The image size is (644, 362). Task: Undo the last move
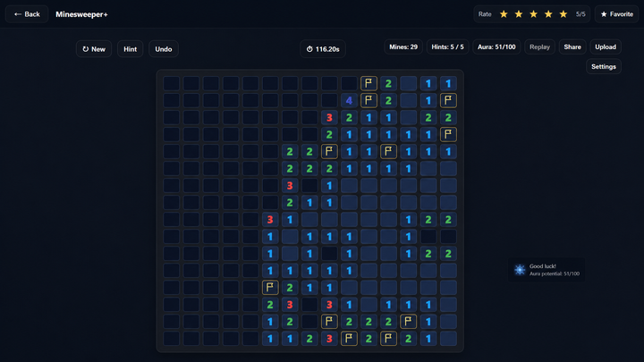[164, 49]
